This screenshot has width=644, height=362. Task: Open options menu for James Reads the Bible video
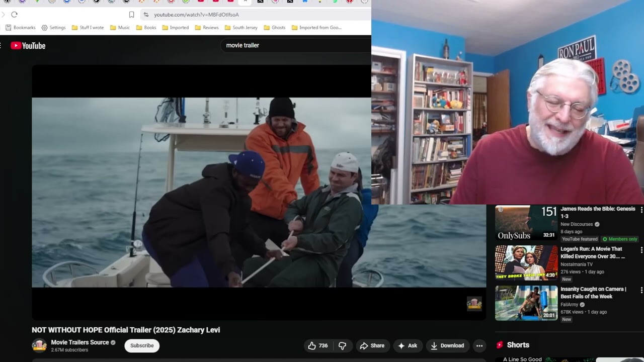click(641, 210)
